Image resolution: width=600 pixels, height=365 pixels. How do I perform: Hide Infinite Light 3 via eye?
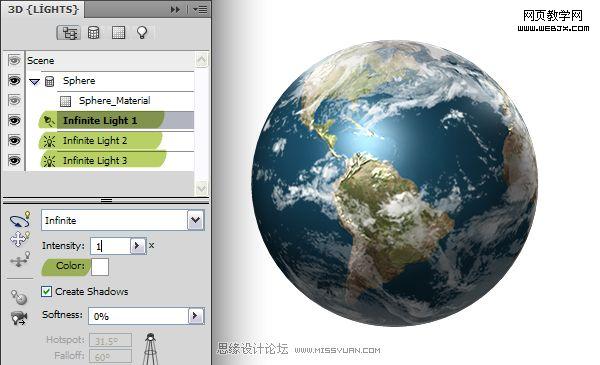click(14, 160)
